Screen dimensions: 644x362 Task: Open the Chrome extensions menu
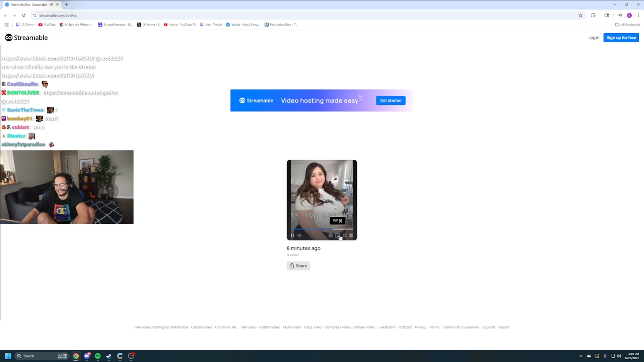click(593, 15)
